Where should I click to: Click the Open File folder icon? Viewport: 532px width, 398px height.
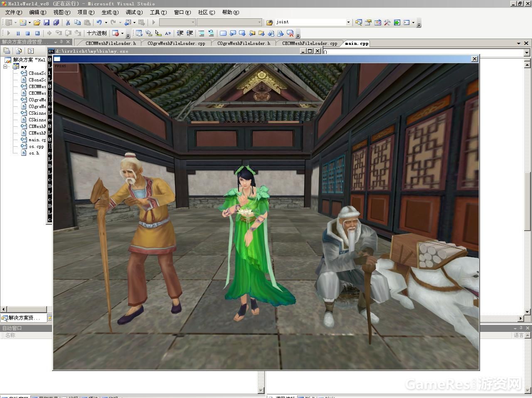[x=37, y=22]
